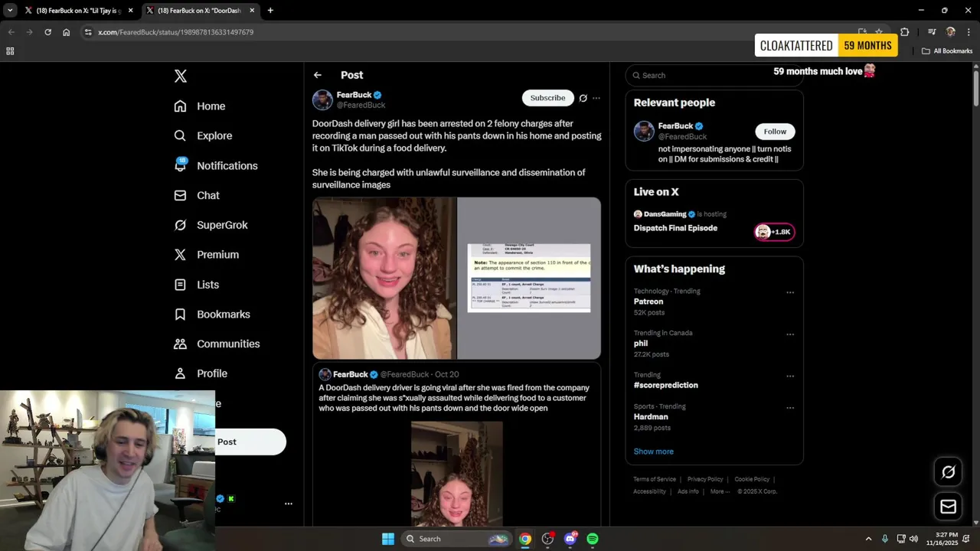Image resolution: width=980 pixels, height=551 pixels.
Task: Open Premium from sidebar
Action: tap(207, 255)
